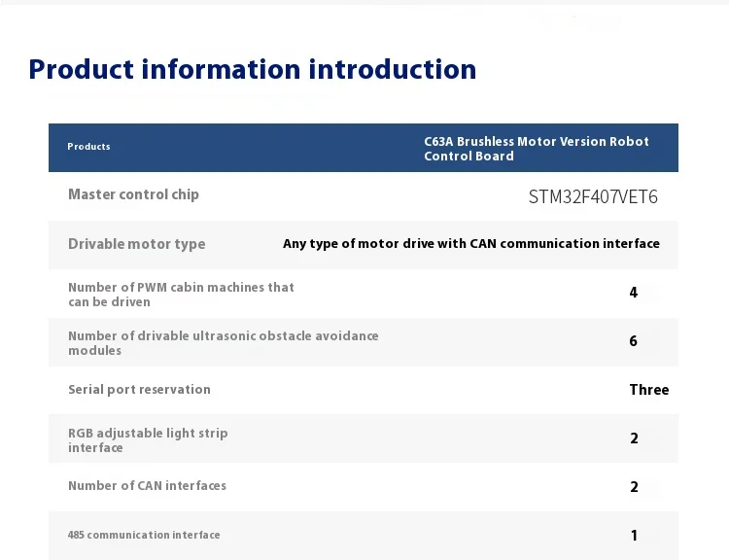The image size is (729, 560).
Task: Click the value 1 for 485 interface
Action: coord(634,536)
